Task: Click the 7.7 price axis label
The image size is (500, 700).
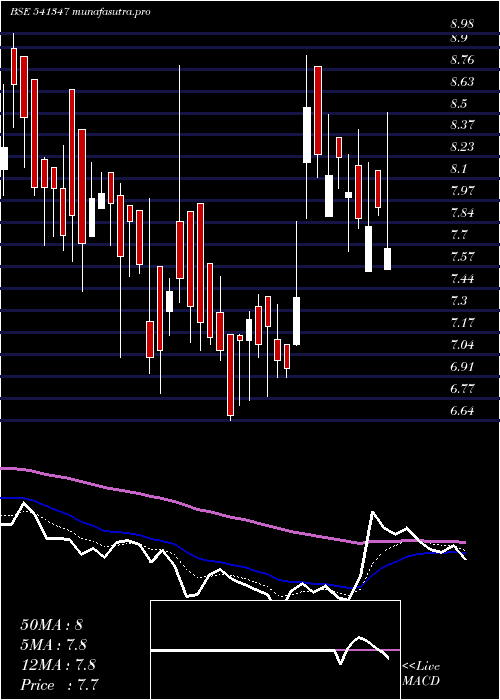Action: (458, 234)
